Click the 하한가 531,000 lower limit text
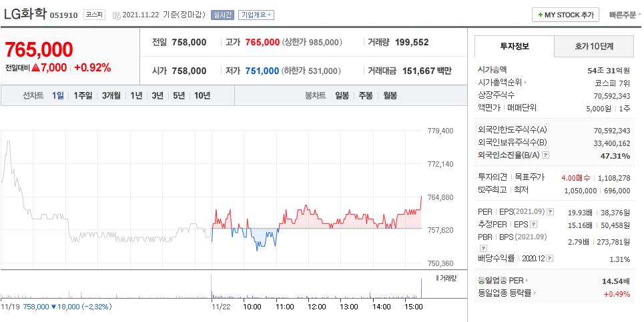This screenshot has height=322, width=644. pos(311,71)
